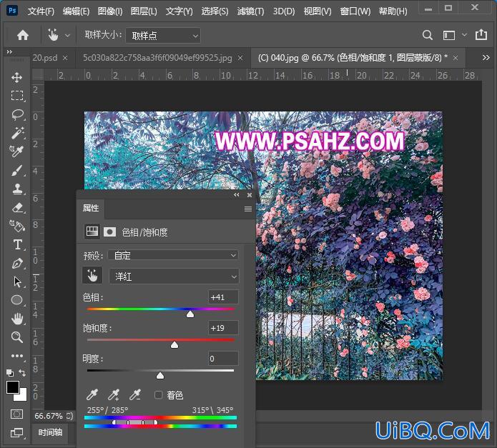Open the search magnifier in options bar

[427, 35]
